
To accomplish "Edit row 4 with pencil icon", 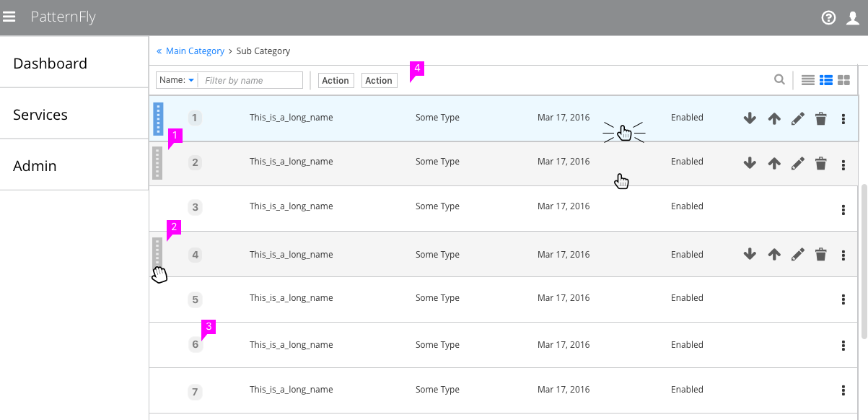I will tap(797, 254).
